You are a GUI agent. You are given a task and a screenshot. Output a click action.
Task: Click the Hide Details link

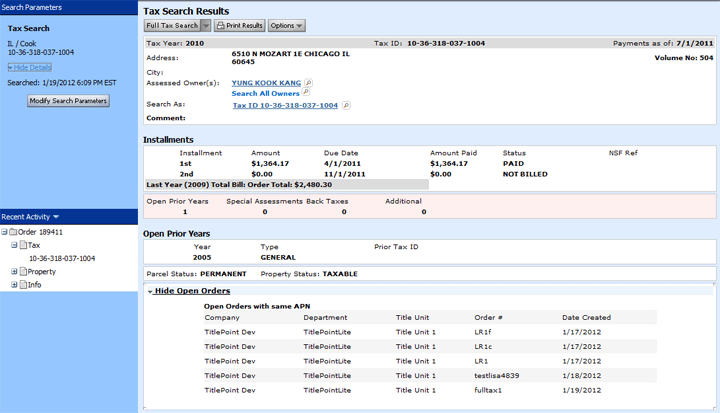point(29,67)
